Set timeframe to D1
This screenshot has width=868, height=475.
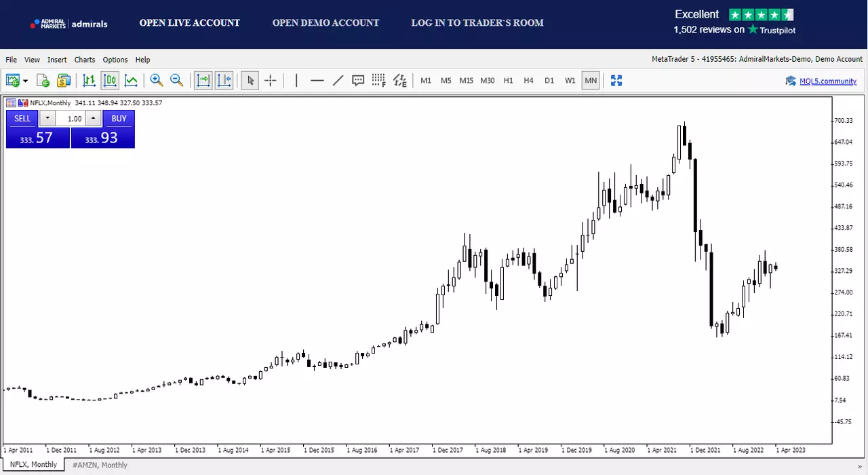pos(549,81)
